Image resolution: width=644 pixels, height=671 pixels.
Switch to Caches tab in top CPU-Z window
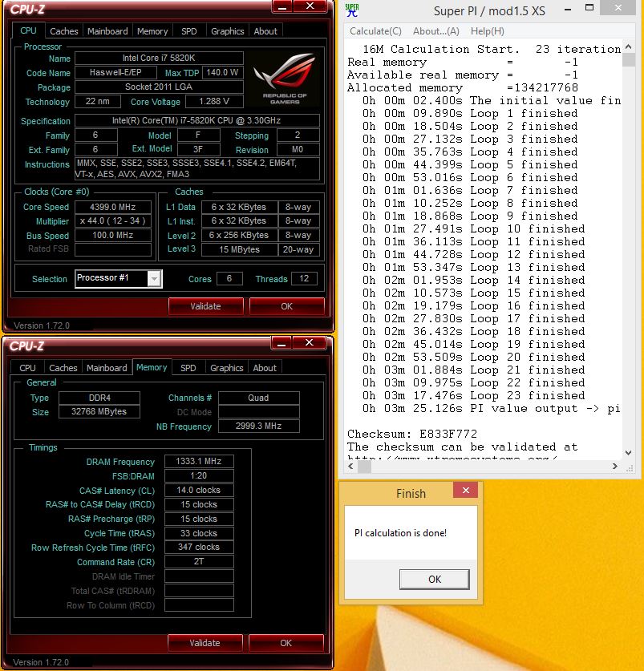[x=64, y=31]
